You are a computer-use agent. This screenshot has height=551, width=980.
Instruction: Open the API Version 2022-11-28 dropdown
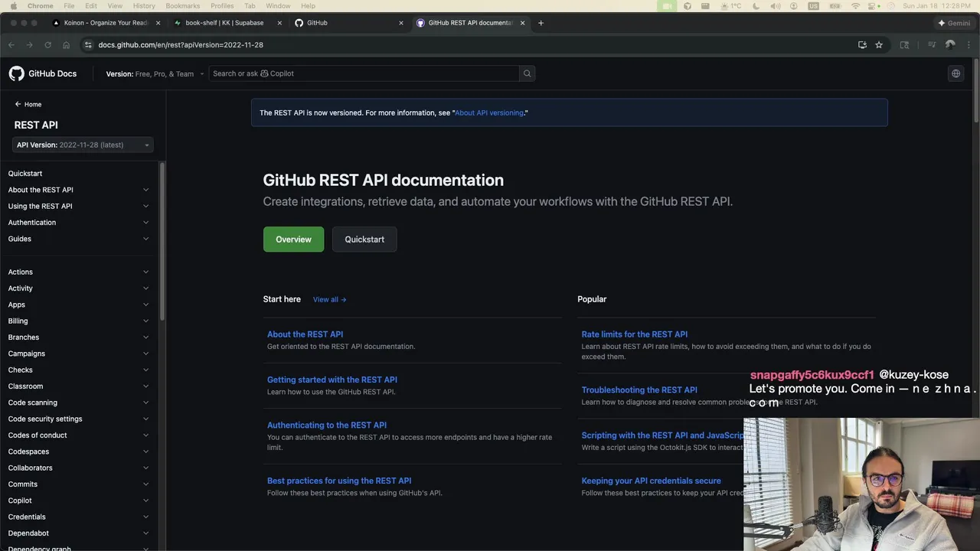point(83,145)
